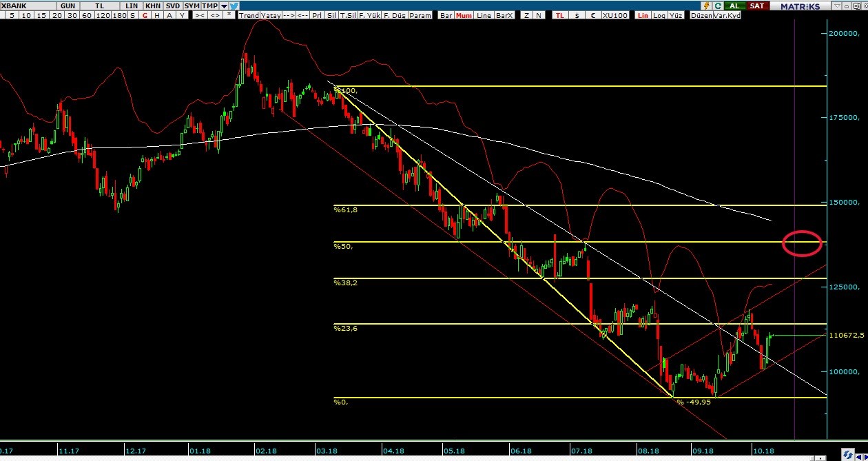Switch to Bar chart type
Screen dimensions: 868x461
coord(446,15)
